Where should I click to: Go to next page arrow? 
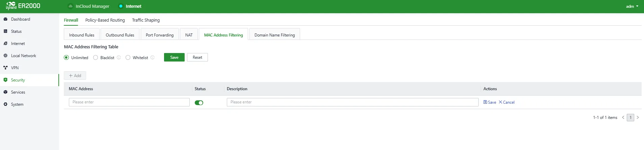click(x=638, y=118)
